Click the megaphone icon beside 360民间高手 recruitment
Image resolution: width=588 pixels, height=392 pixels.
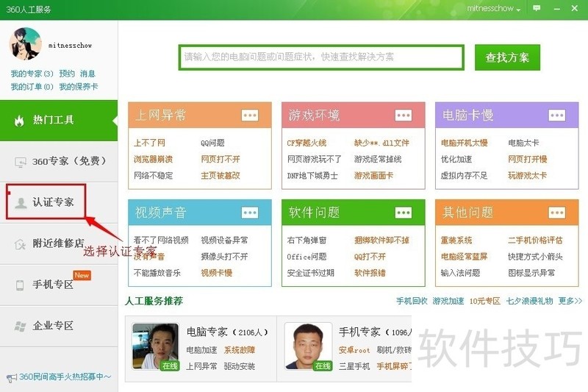point(12,377)
